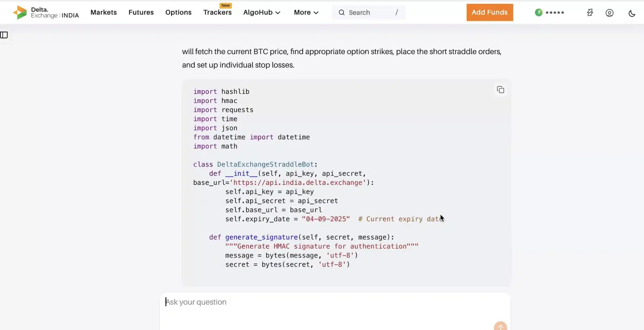This screenshot has width=644, height=330.
Task: Select the Options tab
Action: tap(178, 12)
